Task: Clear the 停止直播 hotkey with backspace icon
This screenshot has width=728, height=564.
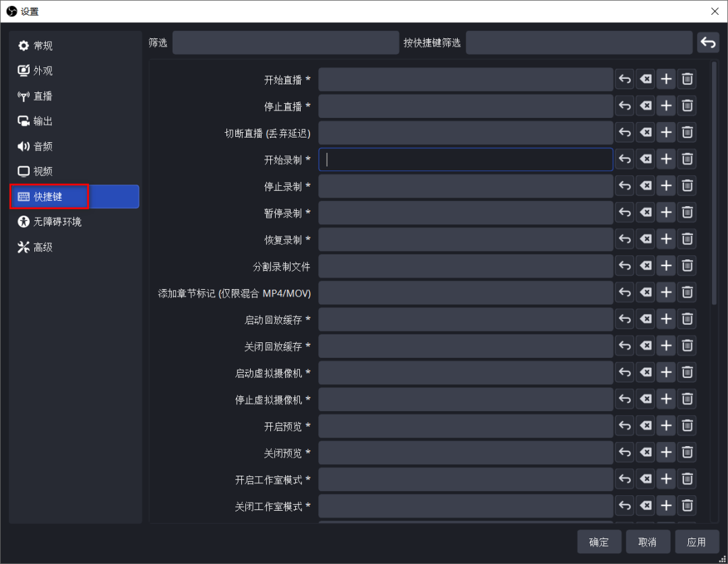Action: click(646, 106)
